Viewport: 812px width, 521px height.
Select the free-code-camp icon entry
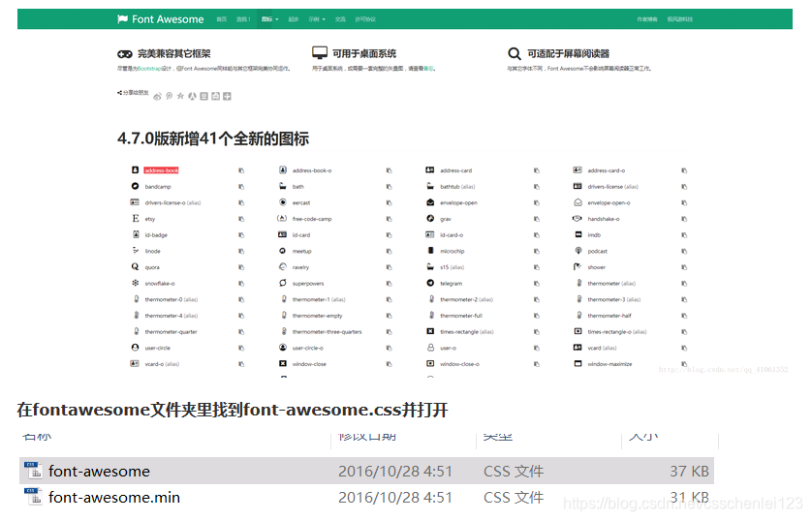(304, 219)
